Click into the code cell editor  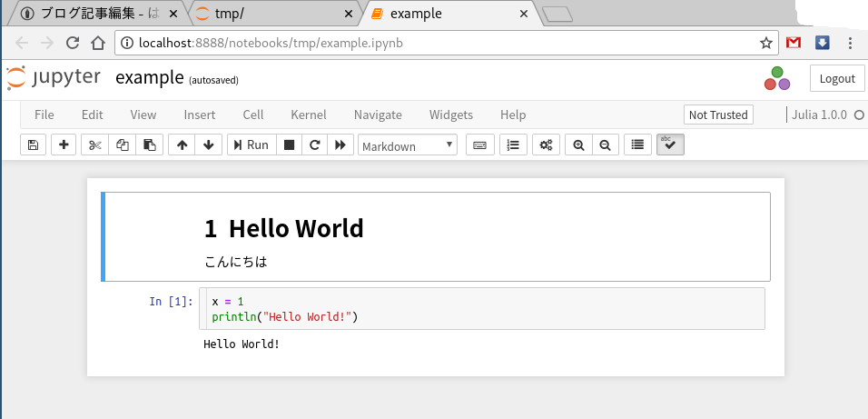coord(481,309)
